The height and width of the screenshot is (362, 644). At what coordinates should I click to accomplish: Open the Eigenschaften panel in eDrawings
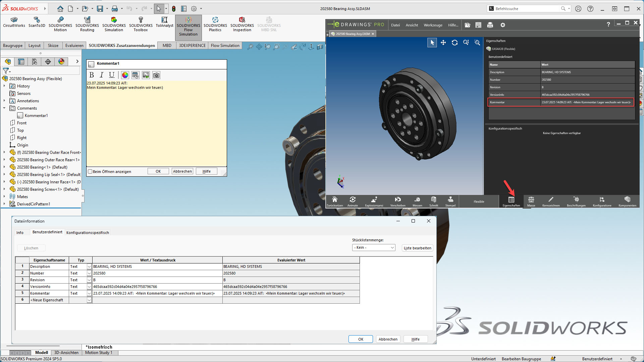[511, 202]
